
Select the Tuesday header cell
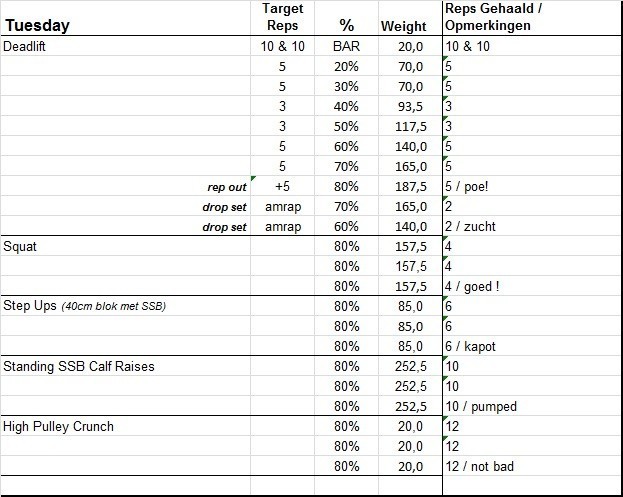(x=40, y=26)
